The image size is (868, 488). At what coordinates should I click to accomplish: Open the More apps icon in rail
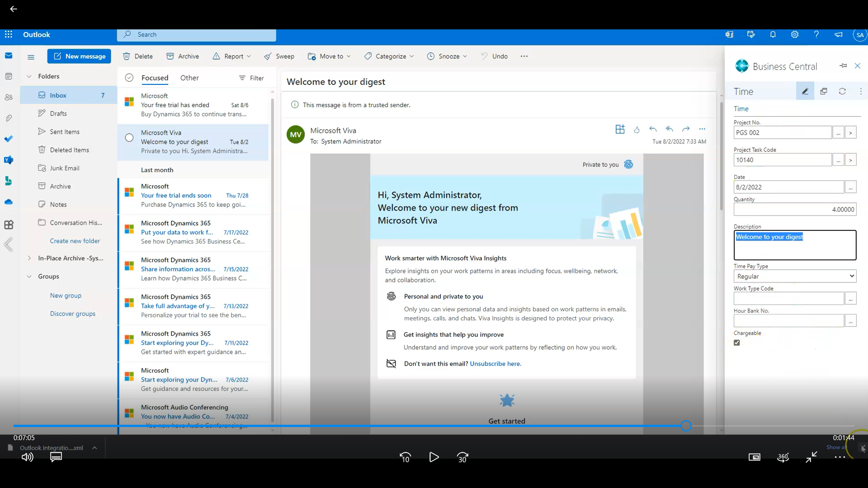coord(9,225)
